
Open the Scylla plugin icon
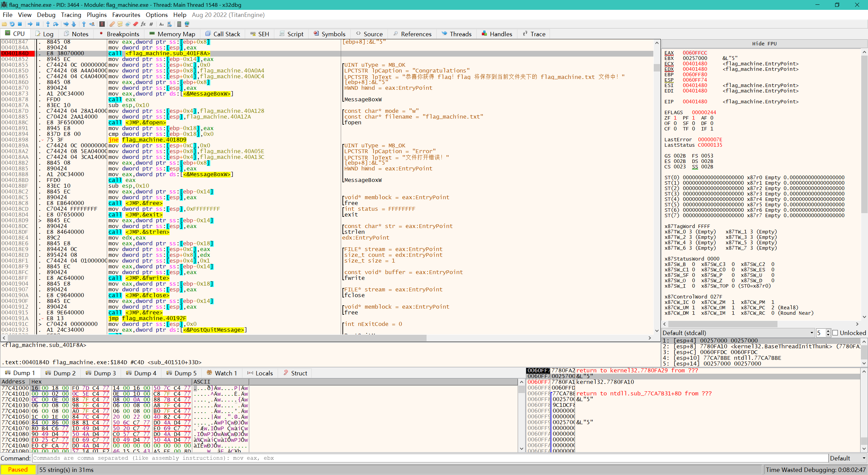(102, 24)
